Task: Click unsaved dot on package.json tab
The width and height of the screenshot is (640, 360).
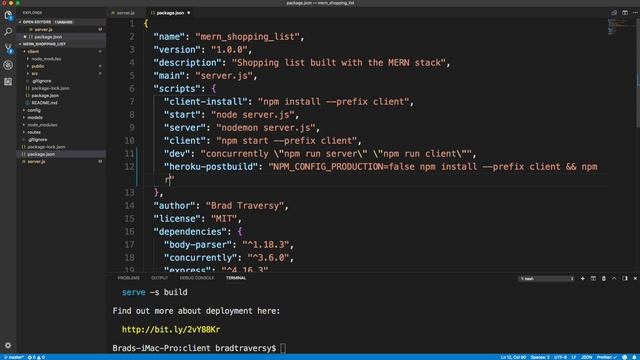Action: click(189, 13)
